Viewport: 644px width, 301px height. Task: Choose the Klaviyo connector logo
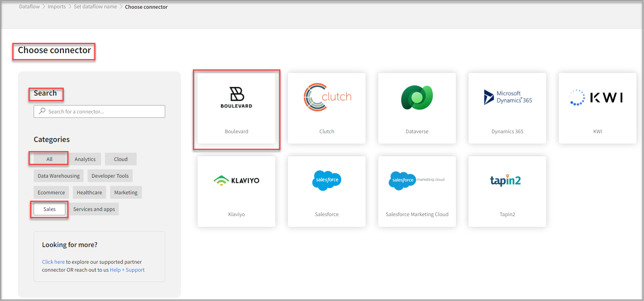click(236, 180)
